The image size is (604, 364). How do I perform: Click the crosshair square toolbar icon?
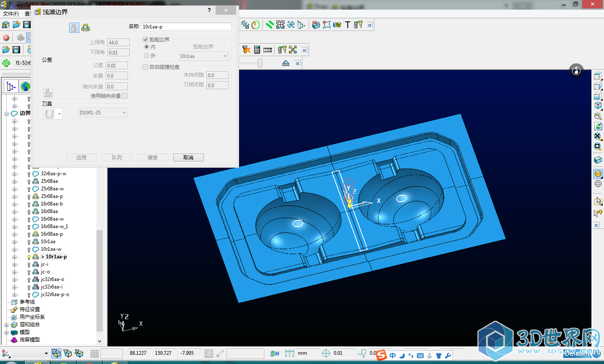pos(280,25)
